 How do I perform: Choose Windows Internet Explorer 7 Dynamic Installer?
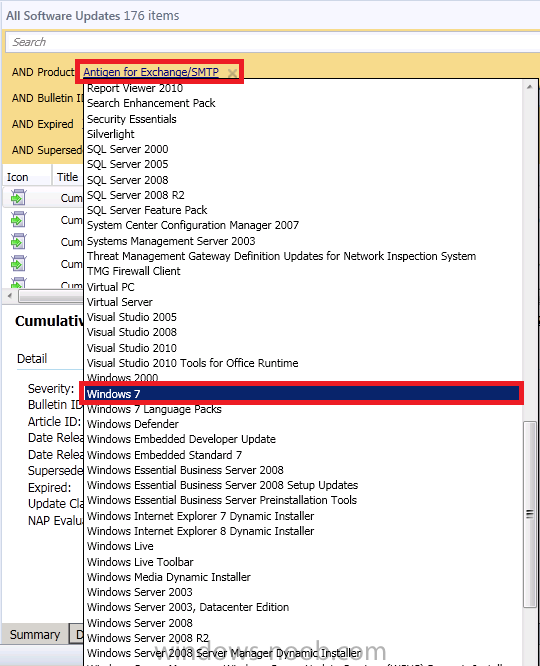tap(201, 516)
